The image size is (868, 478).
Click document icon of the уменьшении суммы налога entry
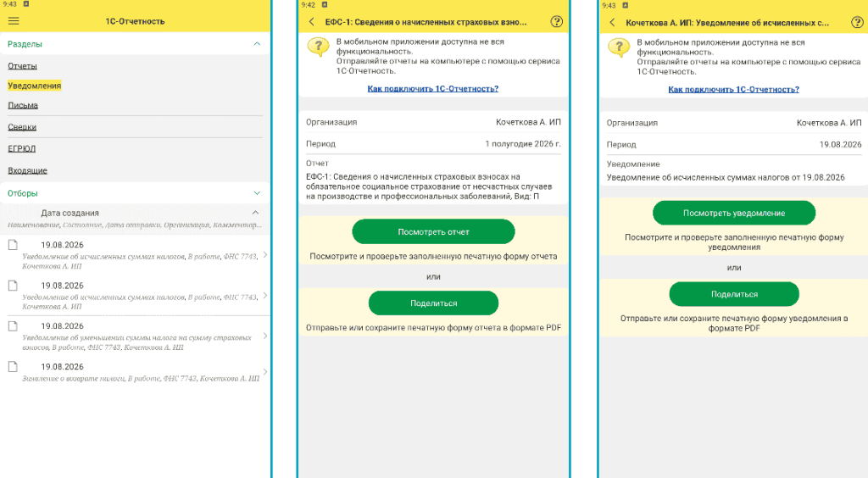point(13,325)
